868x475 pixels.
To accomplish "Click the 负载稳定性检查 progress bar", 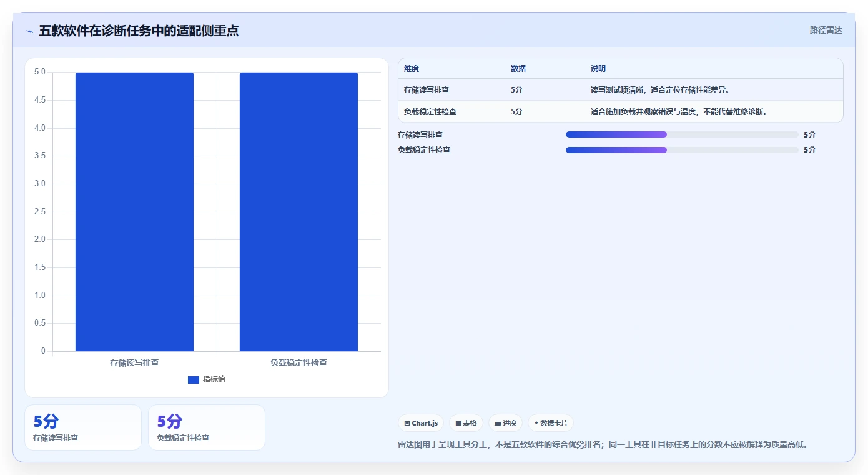I will click(x=682, y=150).
